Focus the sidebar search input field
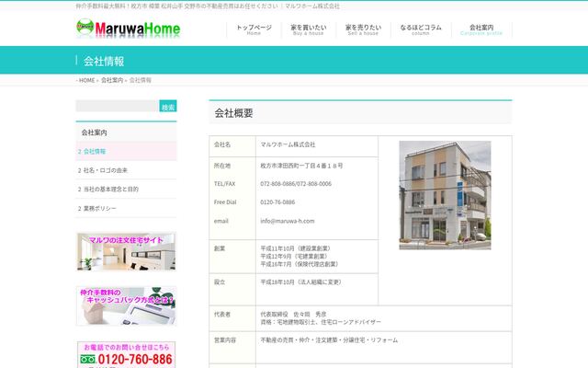This screenshot has height=368, width=588. click(118, 106)
